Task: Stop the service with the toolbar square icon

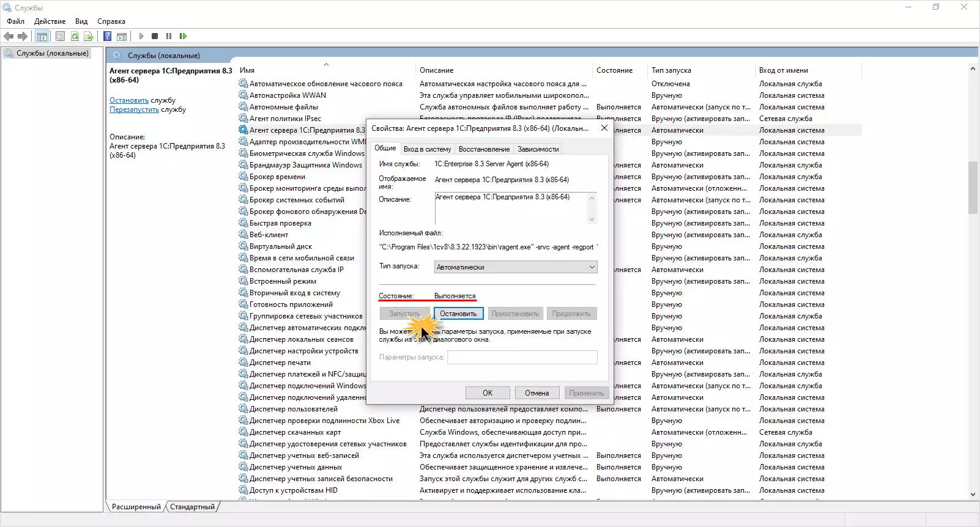Action: (x=155, y=36)
